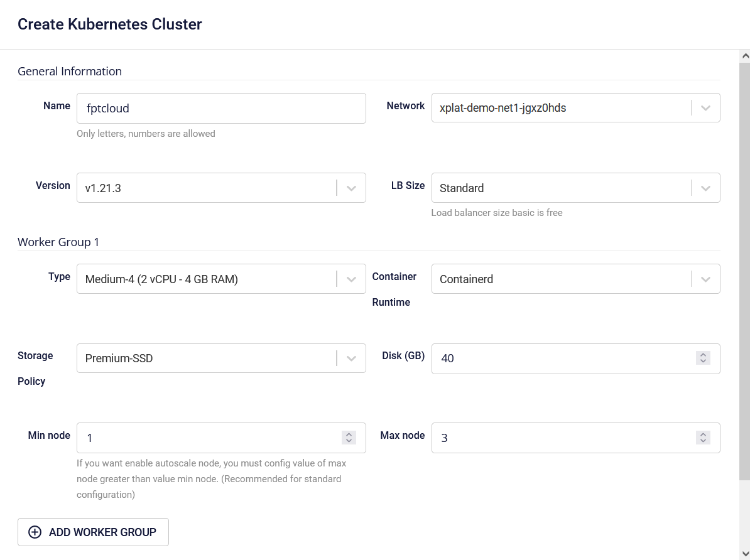The image size is (750, 560).
Task: Open the Network dropdown chevron
Action: coord(705,108)
